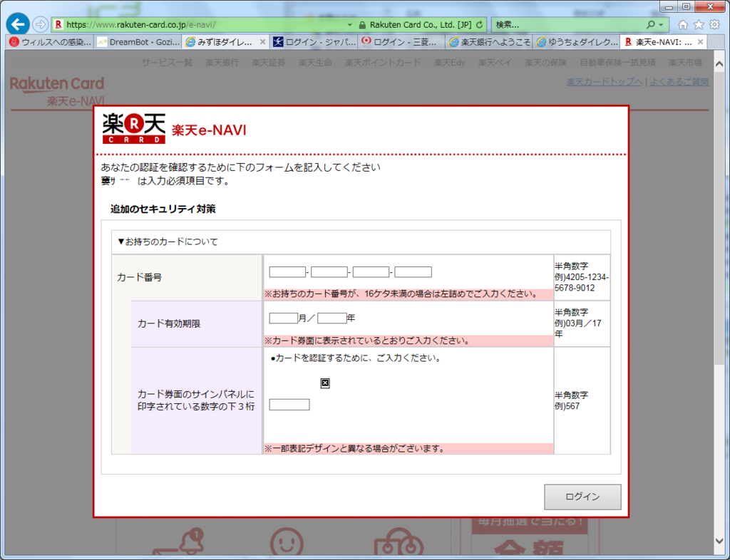Open Favorites star icon

699,25
